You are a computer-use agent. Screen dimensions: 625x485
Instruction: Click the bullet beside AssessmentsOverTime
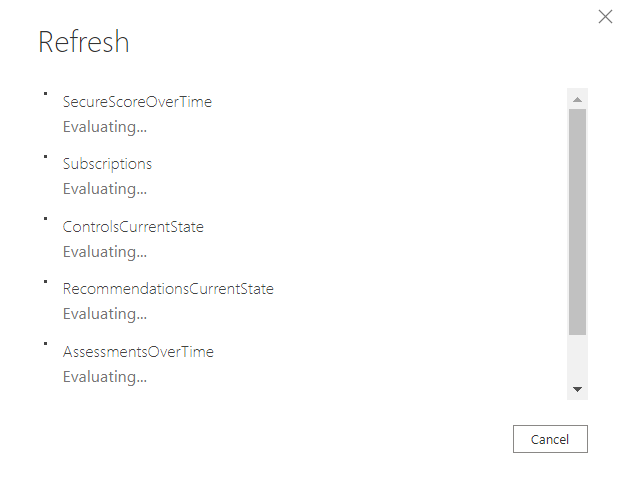point(45,344)
